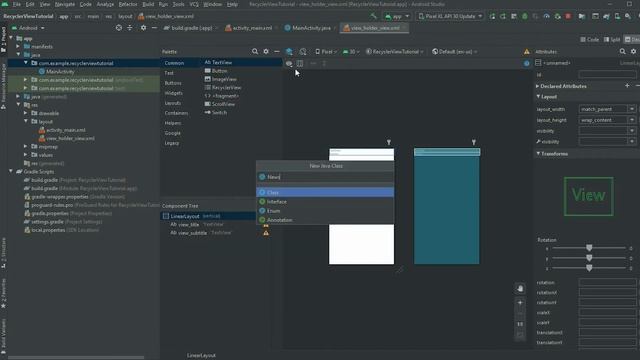This screenshot has width=640, height=360.
Task: Open the Build menu
Action: pyautogui.click(x=148, y=4)
